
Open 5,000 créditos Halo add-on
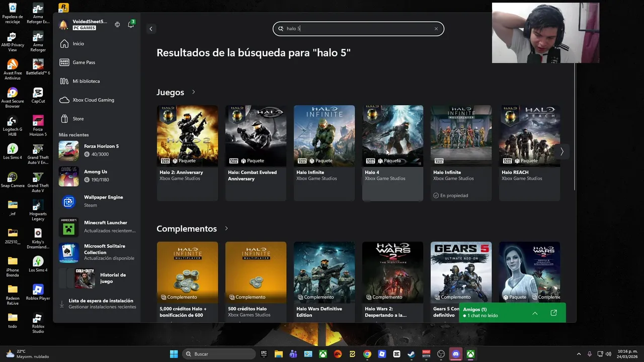pos(187,282)
